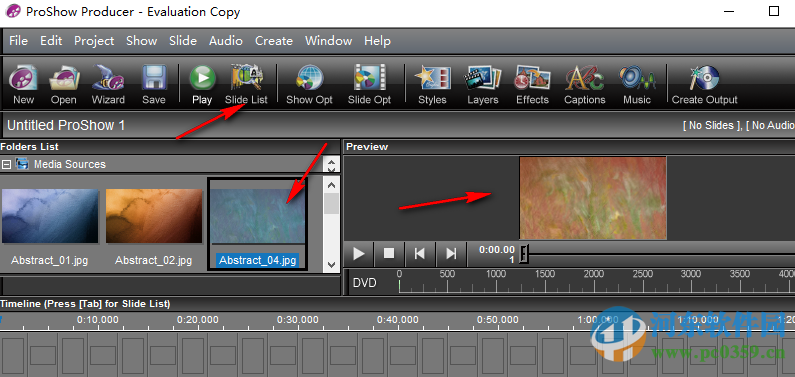Open the Slide menu
The height and width of the screenshot is (377, 795).
pyautogui.click(x=183, y=41)
